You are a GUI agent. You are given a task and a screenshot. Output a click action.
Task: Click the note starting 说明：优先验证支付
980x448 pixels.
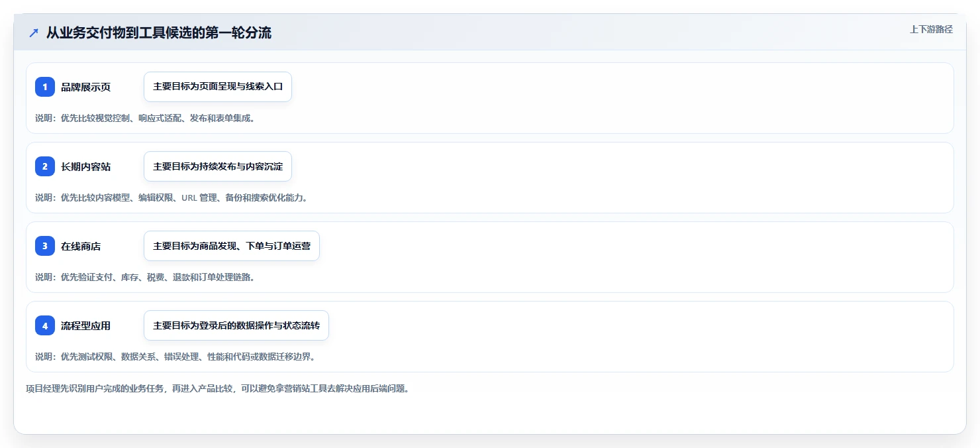pyautogui.click(x=145, y=277)
